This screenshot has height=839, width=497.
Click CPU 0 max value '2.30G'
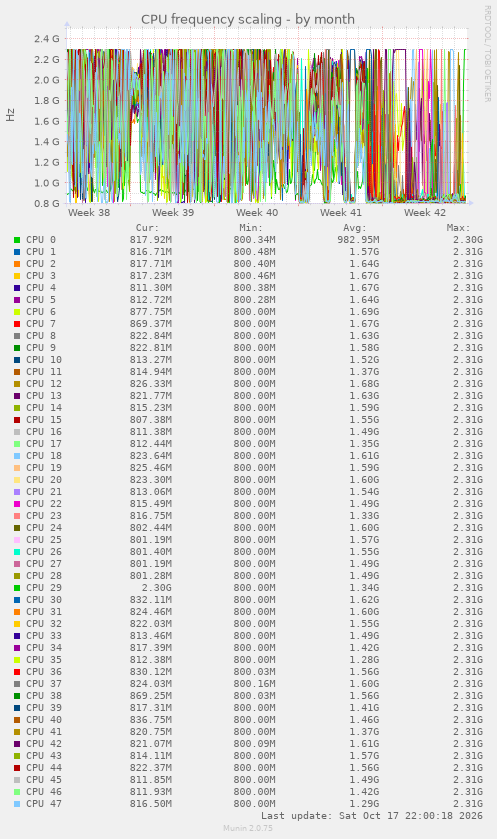(x=468, y=240)
